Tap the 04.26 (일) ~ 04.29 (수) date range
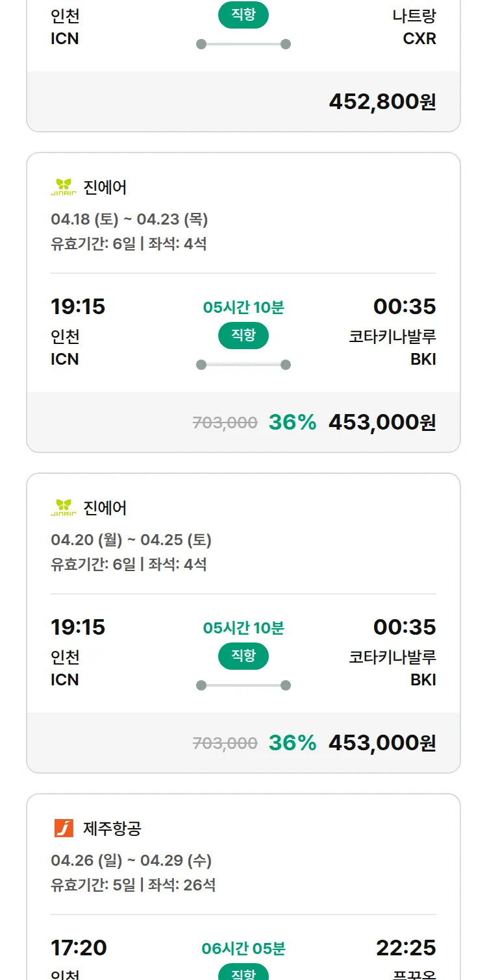487x980 pixels. click(131, 861)
